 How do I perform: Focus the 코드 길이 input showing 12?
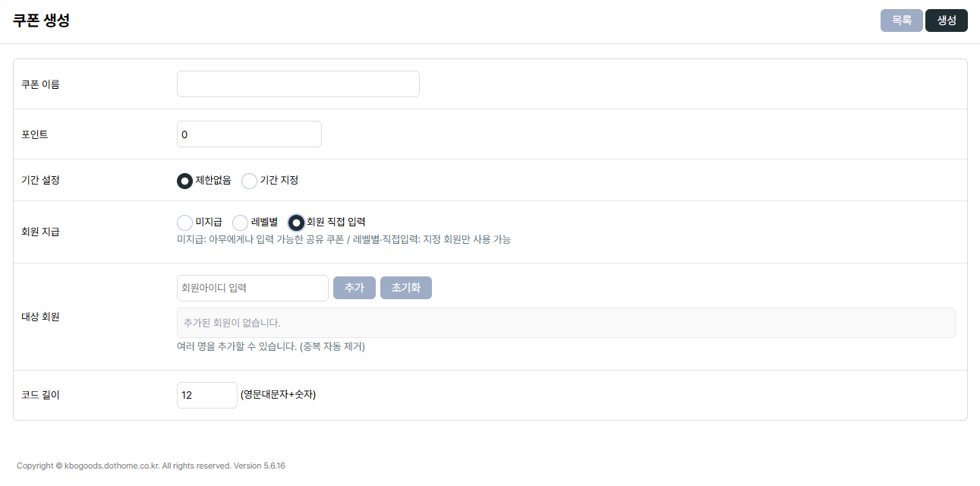pos(207,395)
